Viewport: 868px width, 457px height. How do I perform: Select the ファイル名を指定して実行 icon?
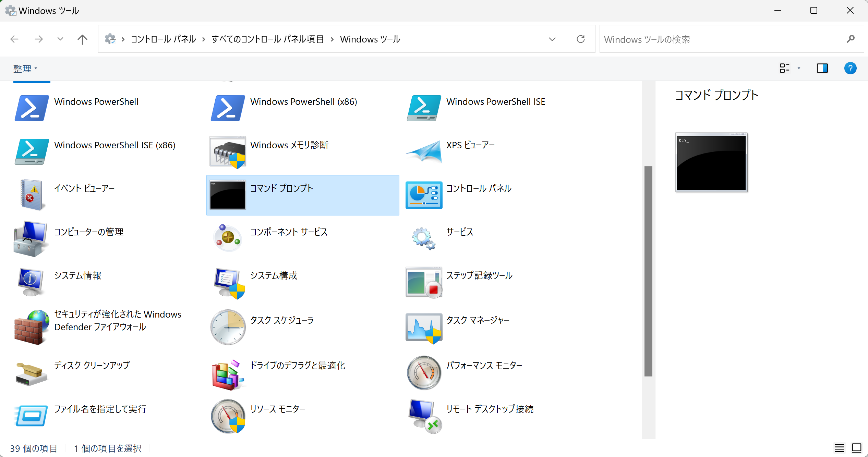[31, 416]
